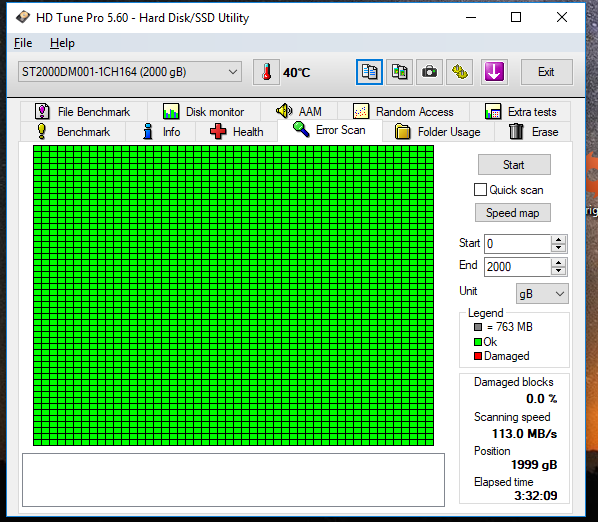Enable the Quick scan checkbox

tap(480, 190)
